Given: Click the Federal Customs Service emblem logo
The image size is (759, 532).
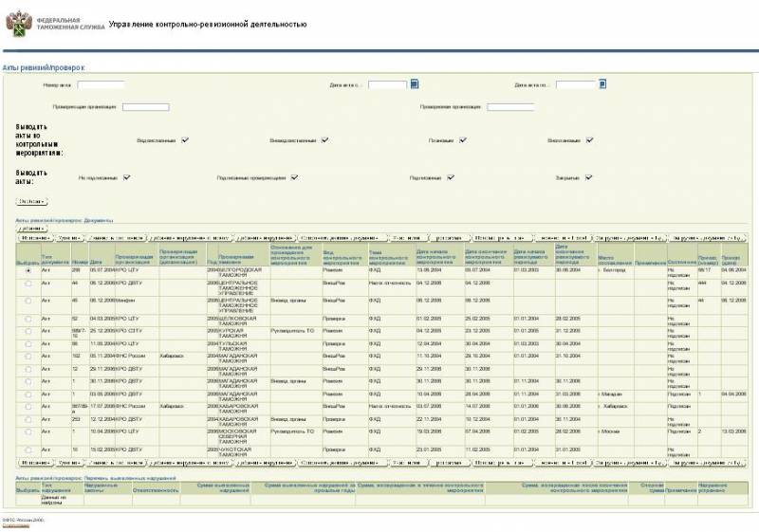Looking at the screenshot, I should (18, 24).
